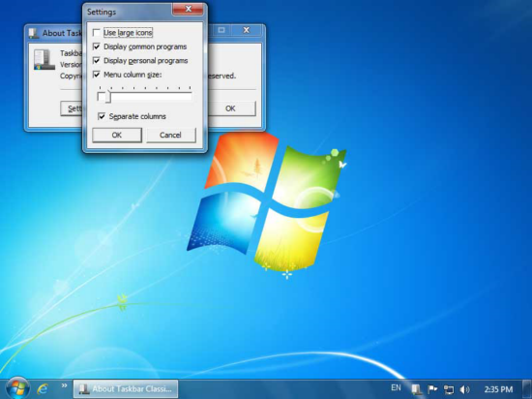532x399 pixels.
Task: Close the Settings dialog window
Action: pos(189,9)
